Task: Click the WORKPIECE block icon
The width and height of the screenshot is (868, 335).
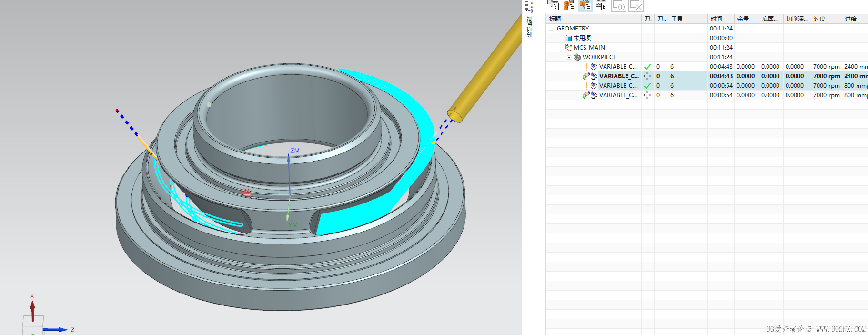Action: [x=577, y=57]
